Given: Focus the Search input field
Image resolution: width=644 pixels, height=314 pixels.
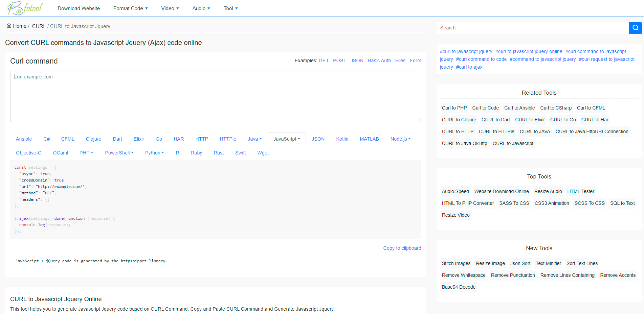Looking at the screenshot, I should point(532,28).
